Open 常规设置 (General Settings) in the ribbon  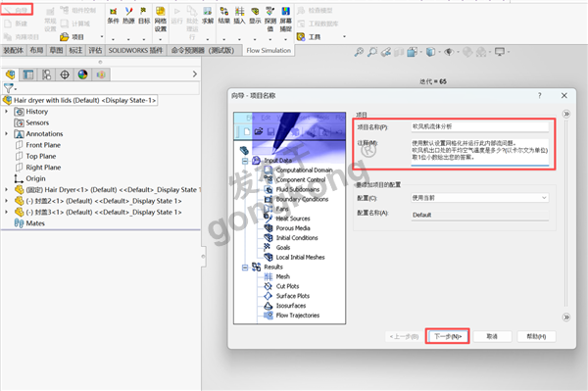[x=50, y=20]
